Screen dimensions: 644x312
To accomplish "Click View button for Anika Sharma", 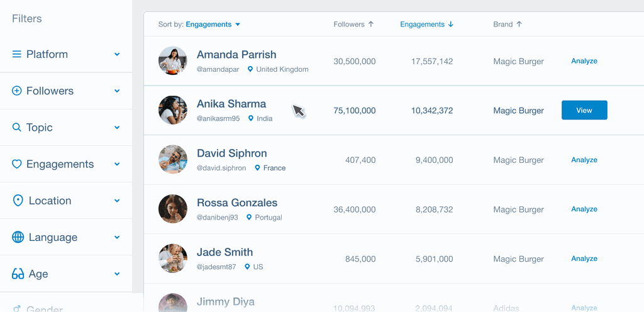I will (x=584, y=110).
